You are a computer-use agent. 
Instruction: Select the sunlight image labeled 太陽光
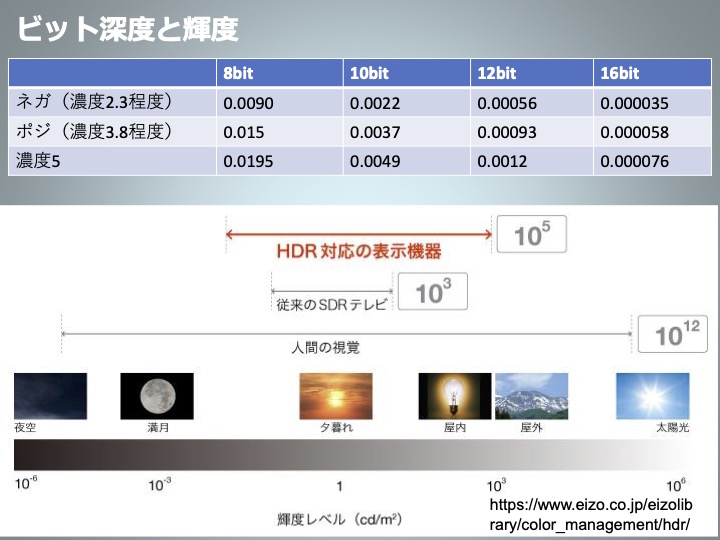652,395
